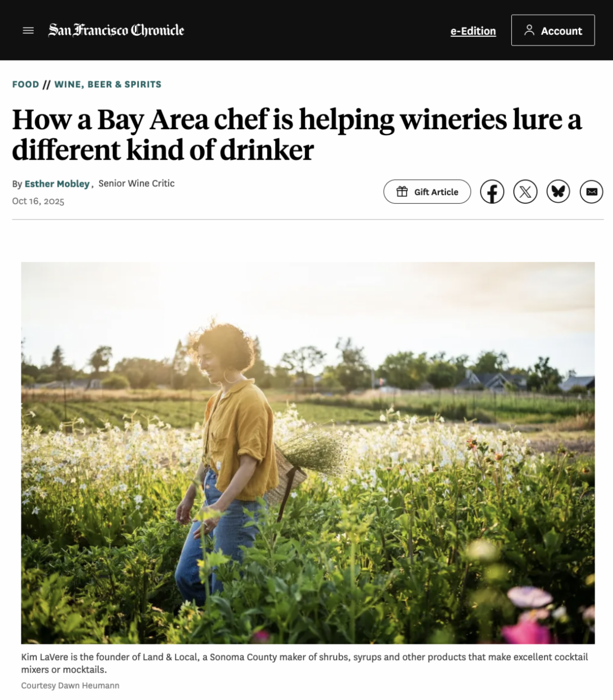
Task: Open the e-Edition link
Action: pyautogui.click(x=473, y=31)
